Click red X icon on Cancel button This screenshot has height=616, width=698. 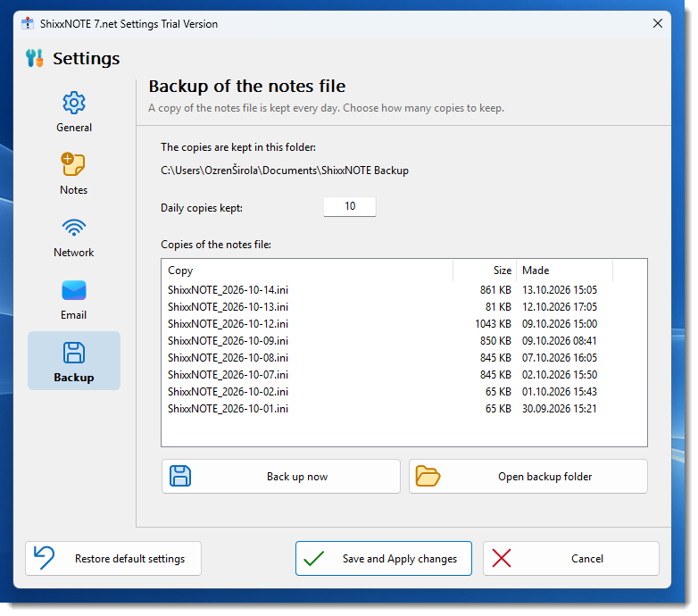point(502,558)
